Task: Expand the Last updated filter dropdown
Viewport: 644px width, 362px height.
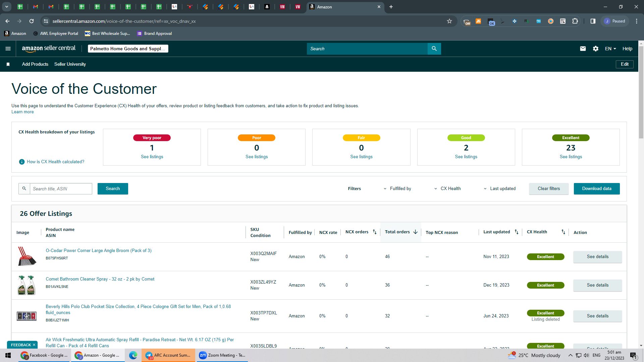Action: pos(499,189)
